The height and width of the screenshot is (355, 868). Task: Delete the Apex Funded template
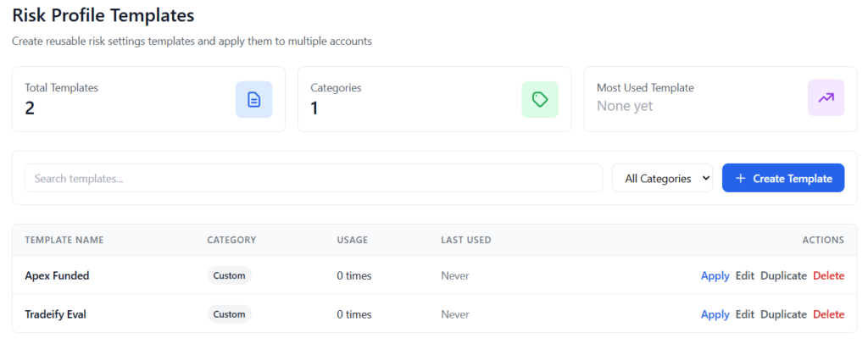[x=828, y=275]
